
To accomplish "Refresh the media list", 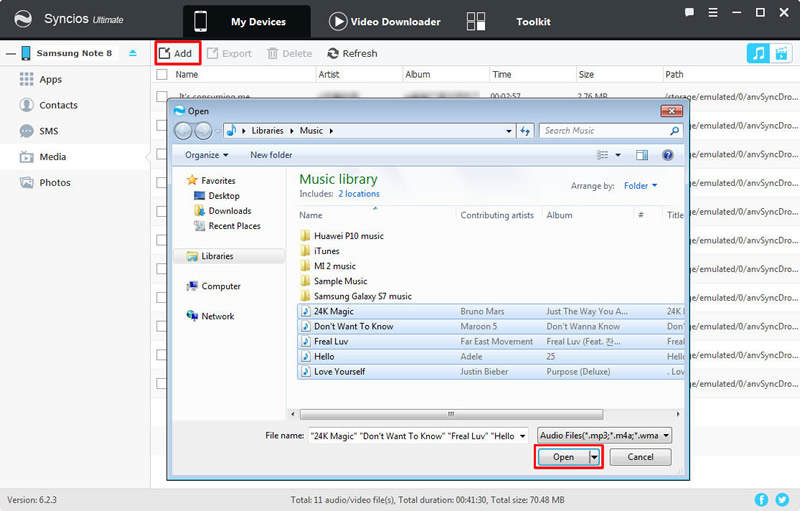I will tap(353, 53).
